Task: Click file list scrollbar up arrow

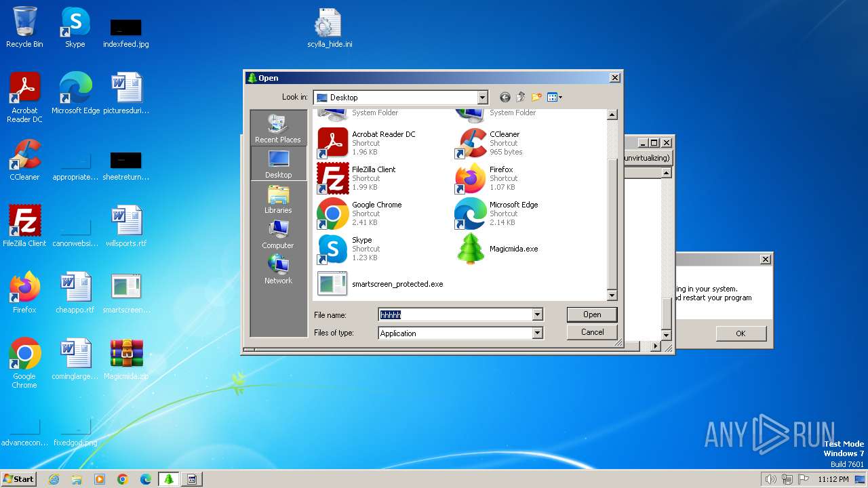Action: click(612, 115)
